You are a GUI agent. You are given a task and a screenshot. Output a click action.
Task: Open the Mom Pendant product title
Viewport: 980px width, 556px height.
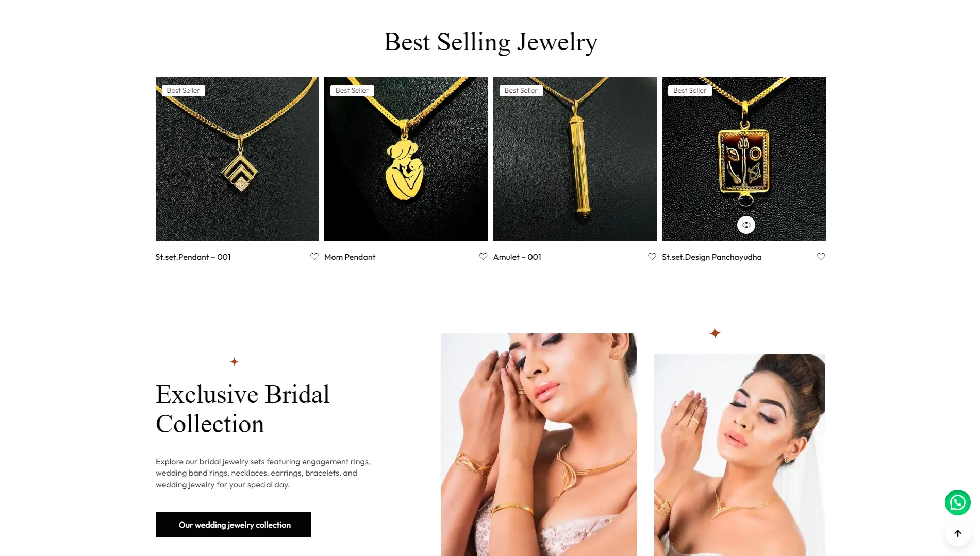(350, 257)
